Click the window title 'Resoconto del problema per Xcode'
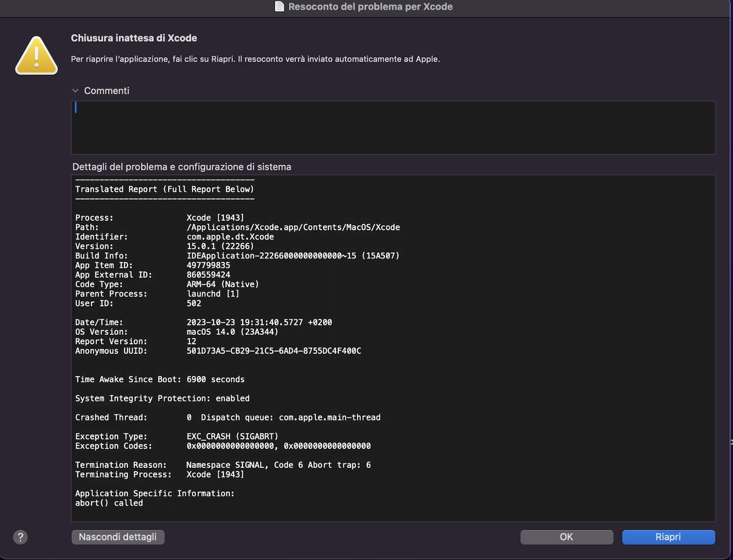Viewport: 733px width, 560px height. click(370, 7)
